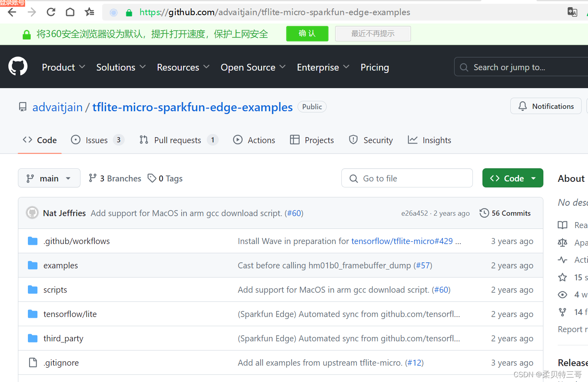
Task: Open the Insights tab
Action: (x=429, y=140)
